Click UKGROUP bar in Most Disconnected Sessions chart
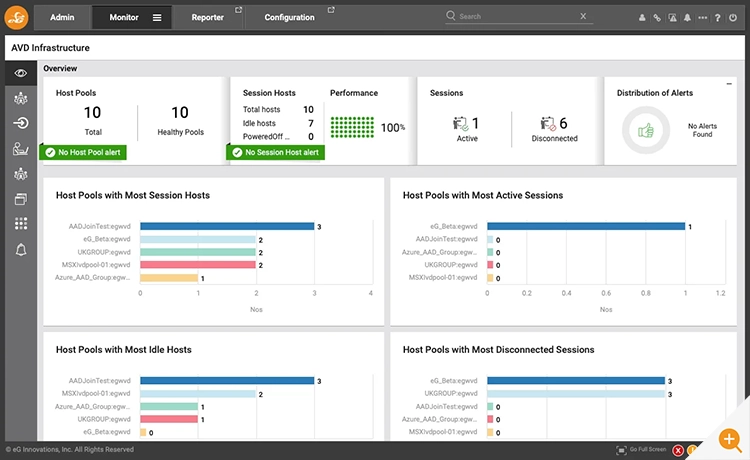The width and height of the screenshot is (750, 460). coord(576,394)
